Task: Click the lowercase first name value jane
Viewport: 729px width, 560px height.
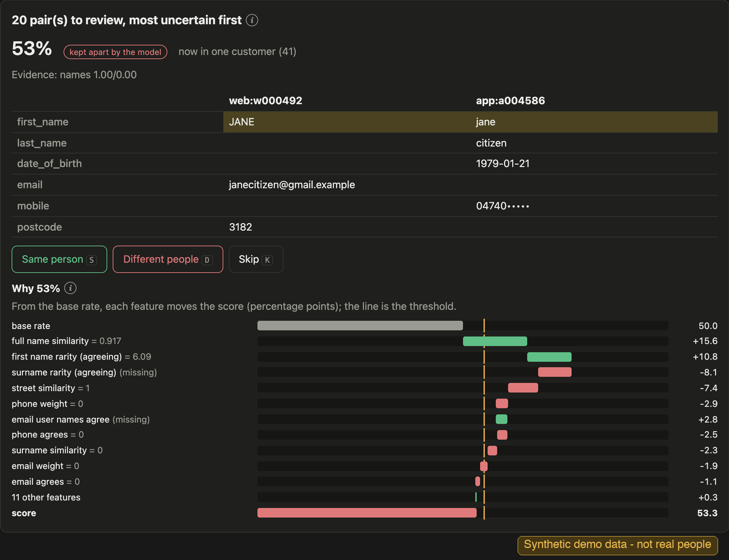Action: click(485, 122)
